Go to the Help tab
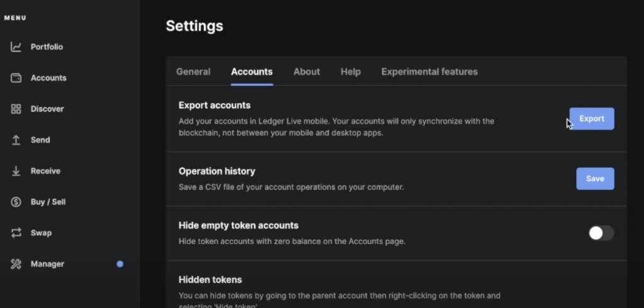Viewport: 644px width, 308px height. (350, 72)
